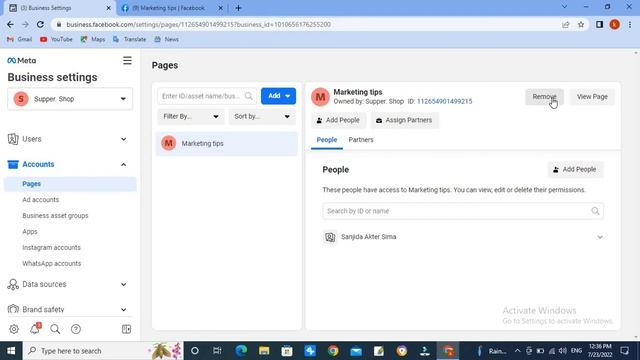This screenshot has height=360, width=640.
Task: Select Instagram accounts in sidebar
Action: (x=51, y=248)
